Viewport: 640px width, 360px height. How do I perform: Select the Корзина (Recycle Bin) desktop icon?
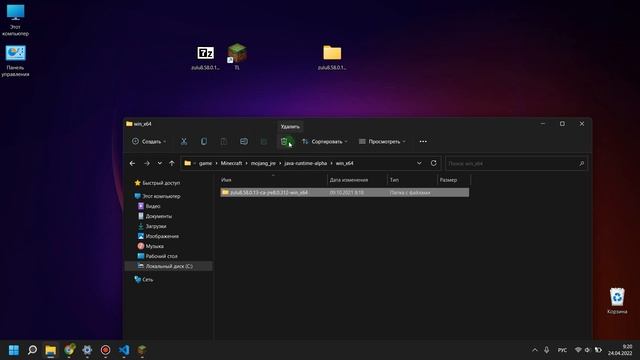coord(617,301)
